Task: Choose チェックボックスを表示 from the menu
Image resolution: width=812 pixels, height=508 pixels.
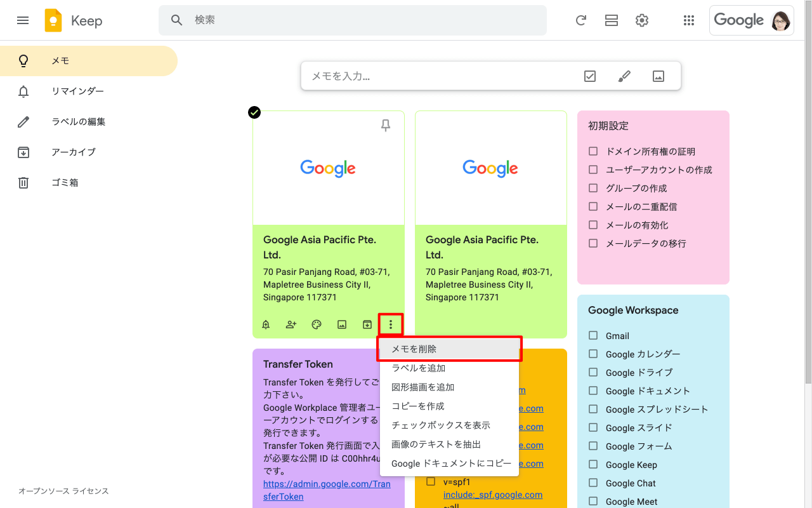Action: (449, 425)
